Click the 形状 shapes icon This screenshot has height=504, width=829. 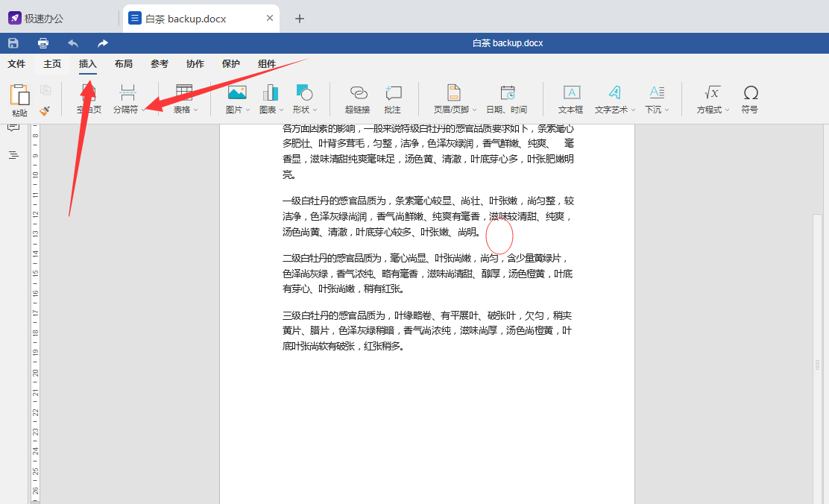pyautogui.click(x=304, y=92)
